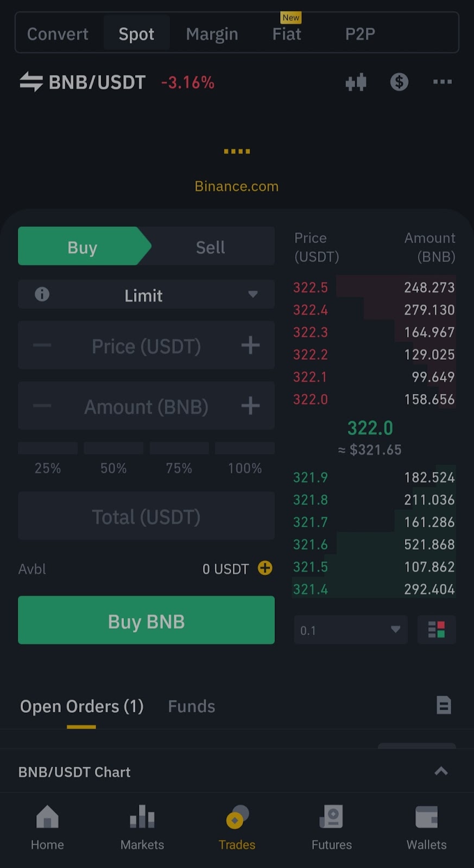
Task: Go to Futures in bottom navigation
Action: 331,827
